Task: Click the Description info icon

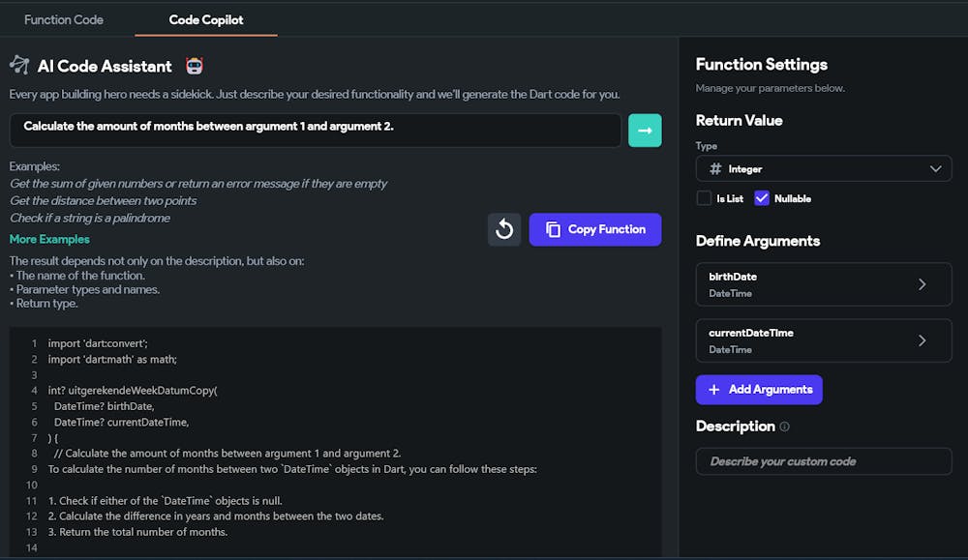Action: (x=784, y=427)
